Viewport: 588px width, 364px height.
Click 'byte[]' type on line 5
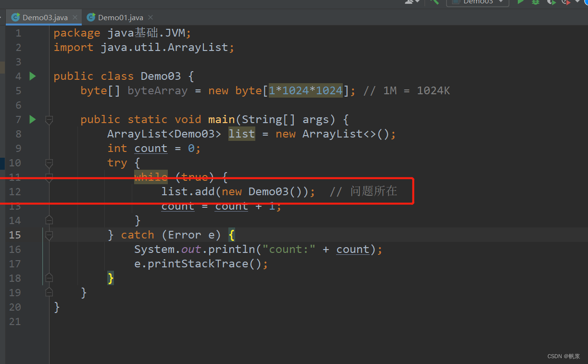100,90
